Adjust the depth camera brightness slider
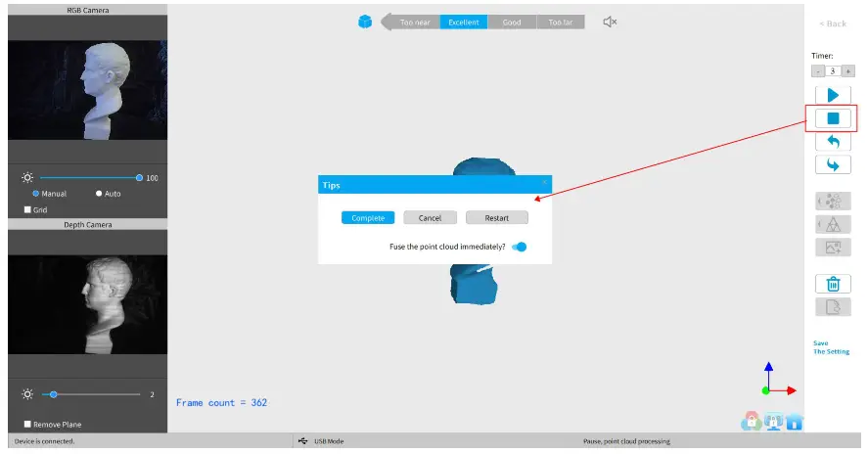The width and height of the screenshot is (868, 454). [91, 394]
